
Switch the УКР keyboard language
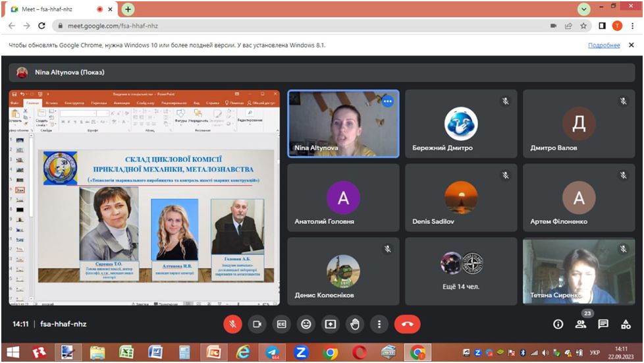pos(595,352)
